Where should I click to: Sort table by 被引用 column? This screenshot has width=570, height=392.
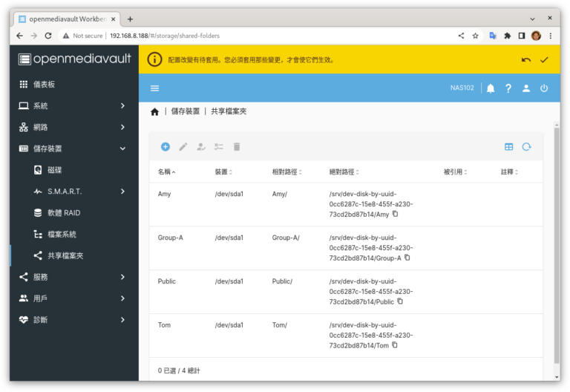(456, 172)
